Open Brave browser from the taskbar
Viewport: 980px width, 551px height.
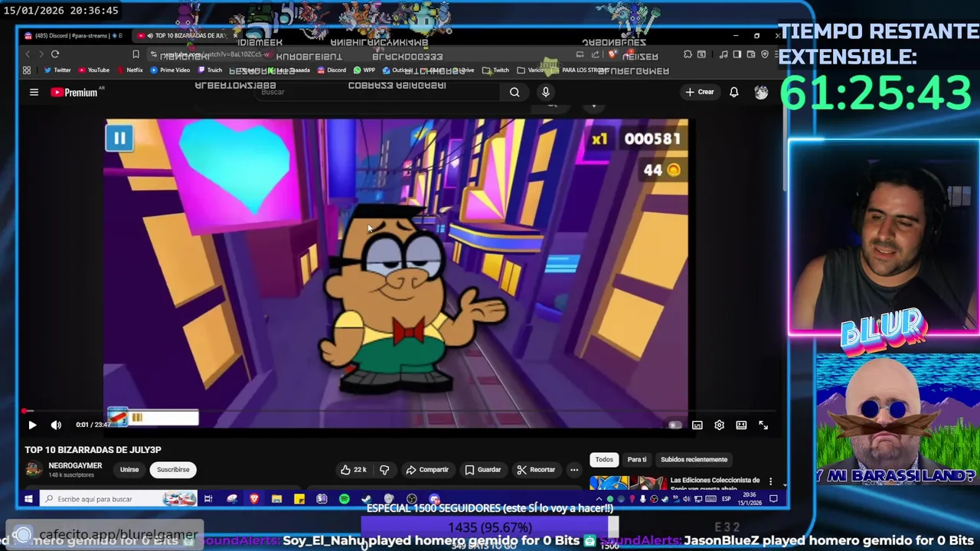[x=254, y=499]
